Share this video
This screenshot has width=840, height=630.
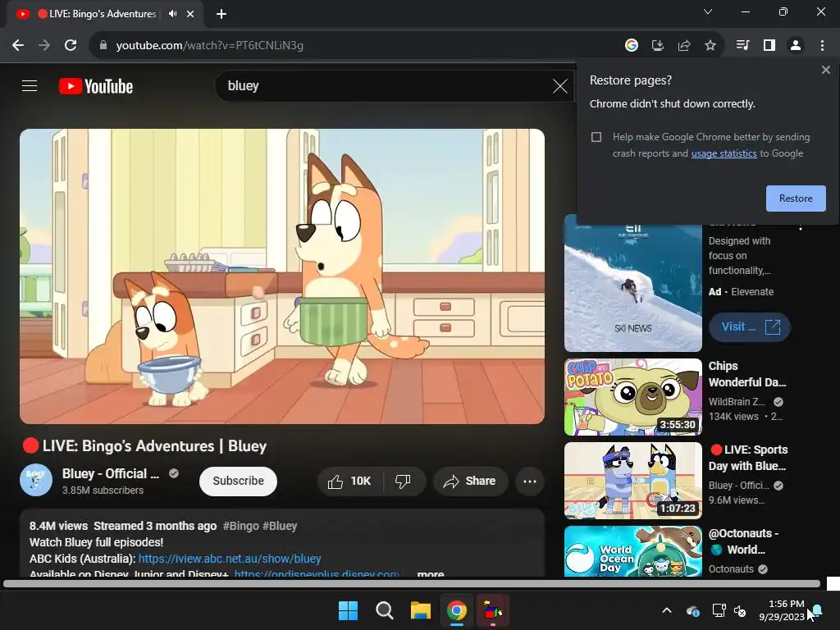(x=469, y=481)
